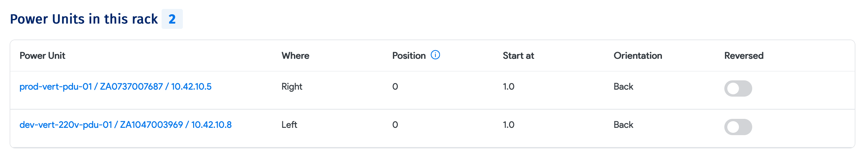Click Start at value for prod-vert-pdu-01

(508, 87)
